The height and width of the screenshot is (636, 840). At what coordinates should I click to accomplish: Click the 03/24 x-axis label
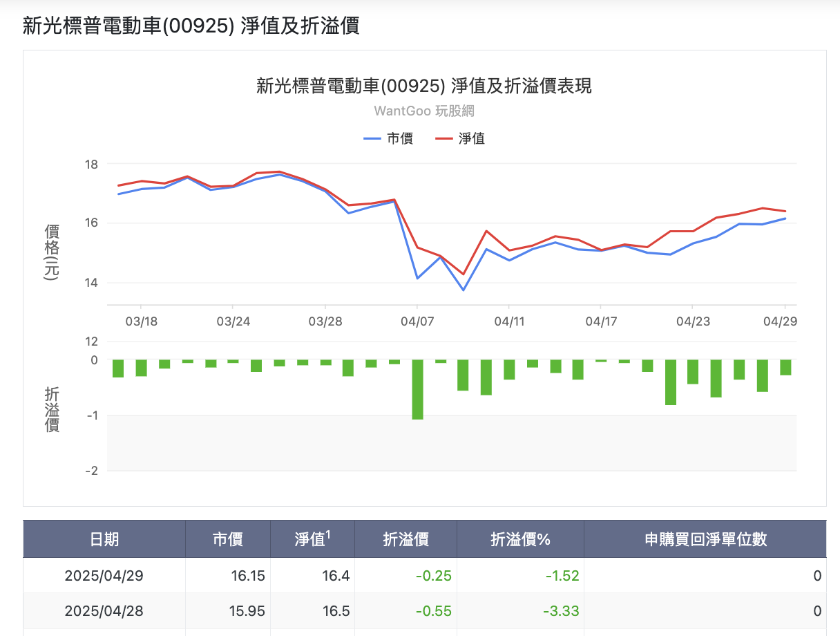coord(233,321)
